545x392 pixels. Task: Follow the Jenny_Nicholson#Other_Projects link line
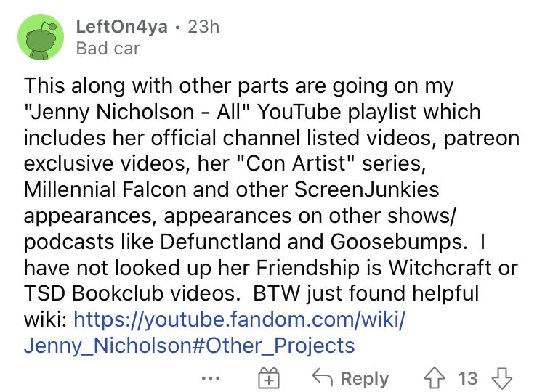[190, 346]
